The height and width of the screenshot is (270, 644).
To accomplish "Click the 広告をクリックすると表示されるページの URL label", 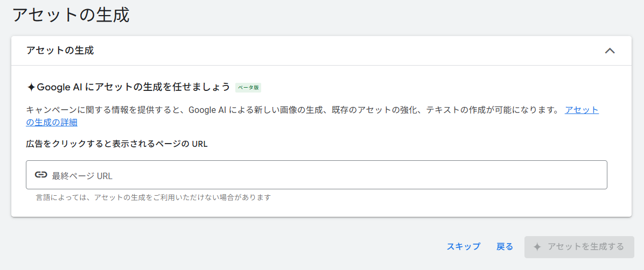I will coord(117,144).
